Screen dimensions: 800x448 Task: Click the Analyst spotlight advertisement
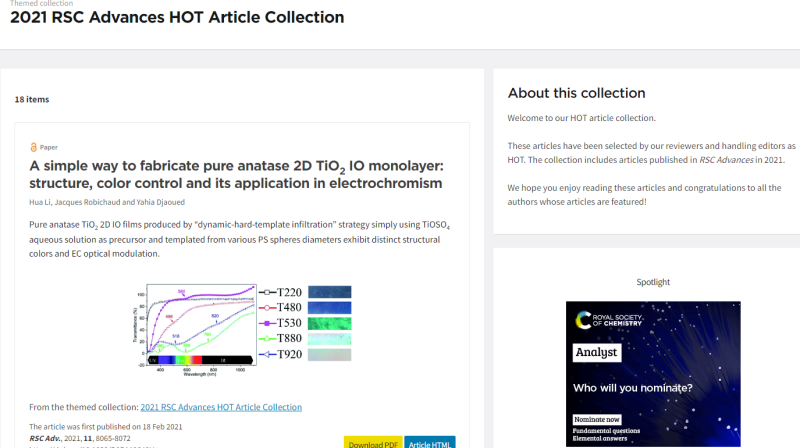tap(653, 374)
